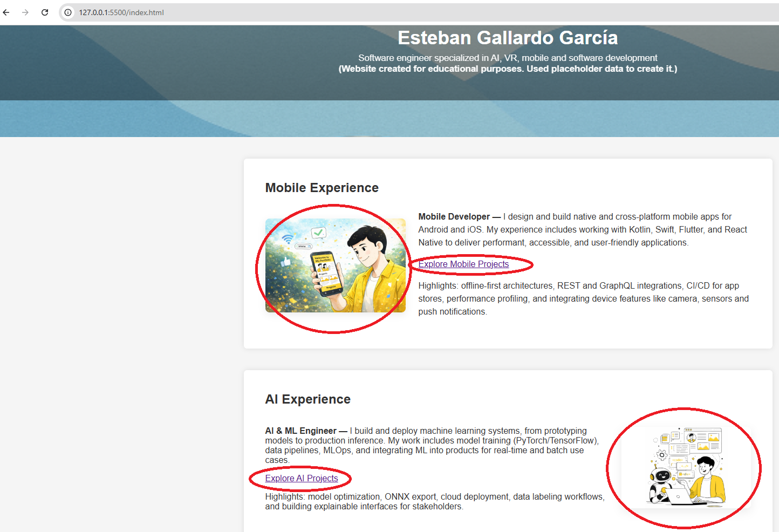This screenshot has height=532, width=779.
Task: Click the bold Mobile Developer label
Action: 454,216
